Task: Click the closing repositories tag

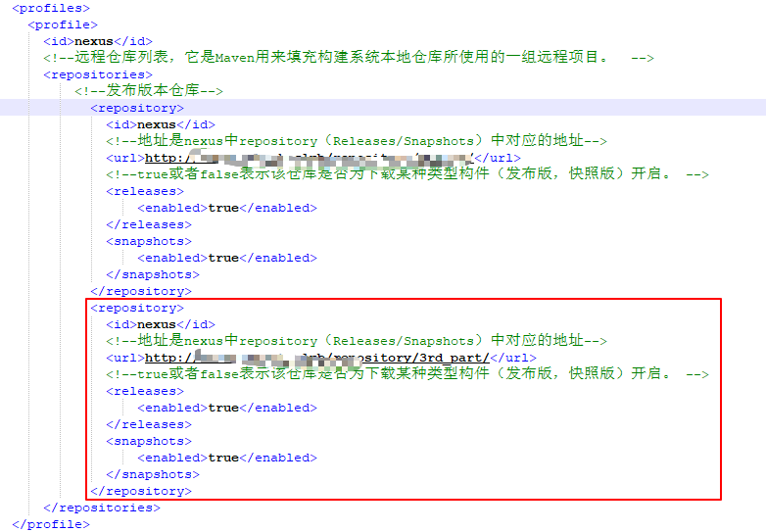Action: pos(102,508)
